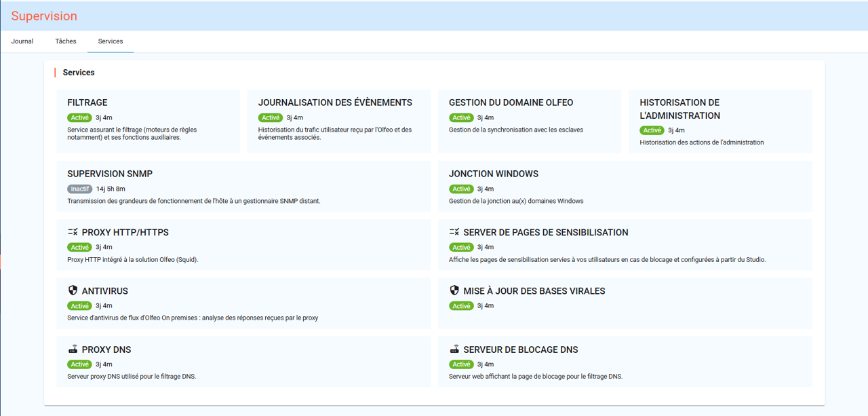The image size is (868, 416).
Task: Select the Services tab
Action: [x=110, y=41]
